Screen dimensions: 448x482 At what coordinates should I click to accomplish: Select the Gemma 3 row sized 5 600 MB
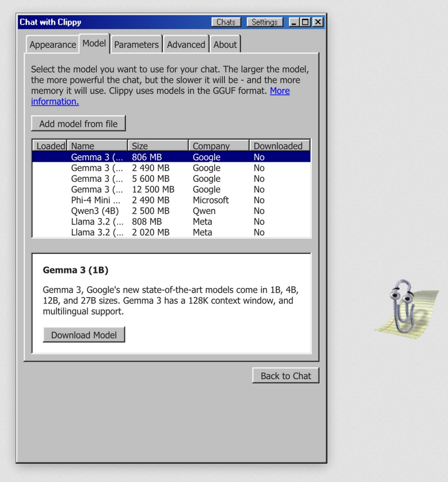click(171, 178)
